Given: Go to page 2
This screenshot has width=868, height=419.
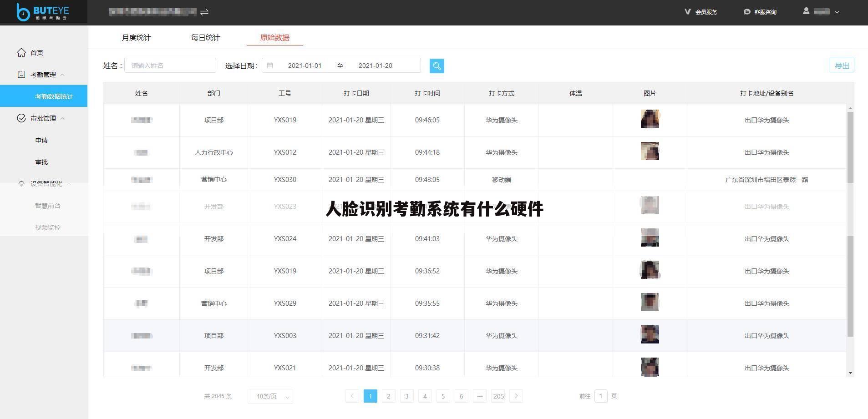Looking at the screenshot, I should (388, 396).
